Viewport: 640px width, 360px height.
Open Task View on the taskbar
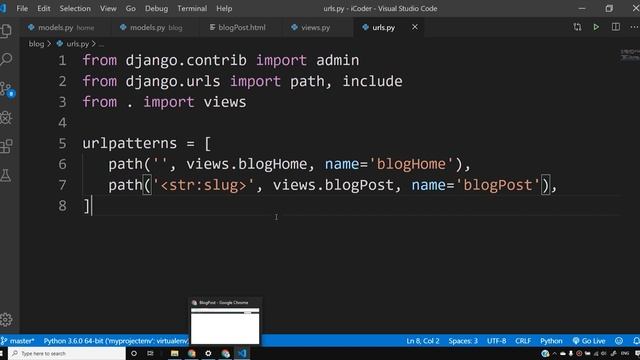coord(150,353)
